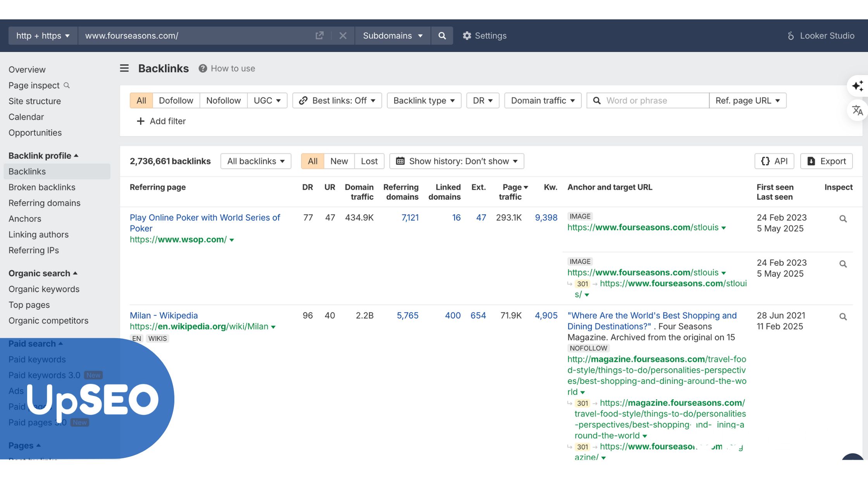Click keywords value 9,398
The width and height of the screenshot is (868, 488).
click(546, 218)
